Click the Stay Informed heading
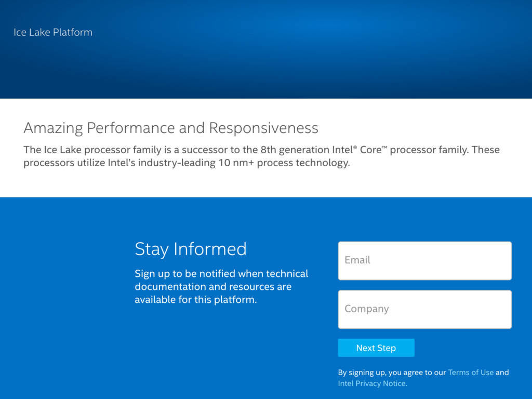Viewport: 532px width, 399px height. coord(191,249)
